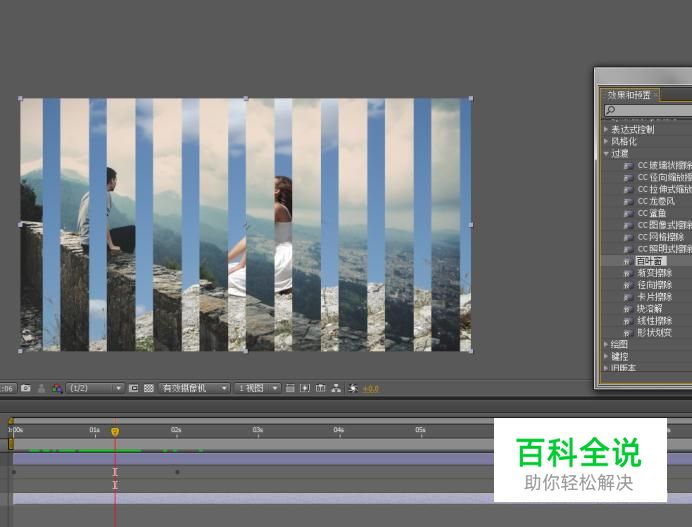Open the composition flowchart icon
The image size is (692, 527).
pyautogui.click(x=336, y=388)
